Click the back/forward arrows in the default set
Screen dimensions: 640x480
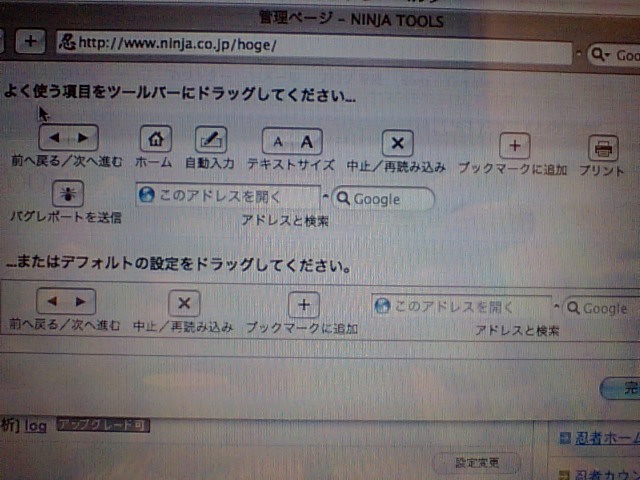tap(66, 302)
